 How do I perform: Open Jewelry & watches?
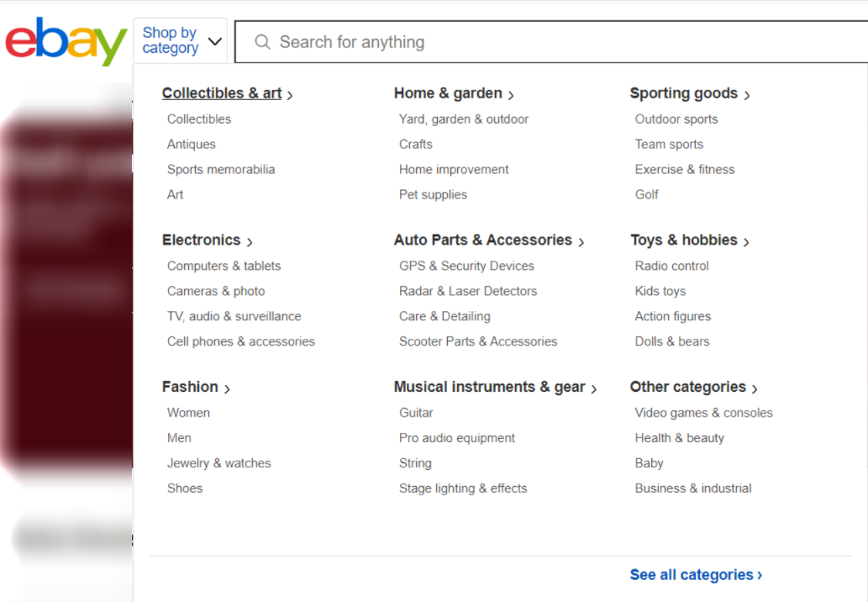pos(219,463)
